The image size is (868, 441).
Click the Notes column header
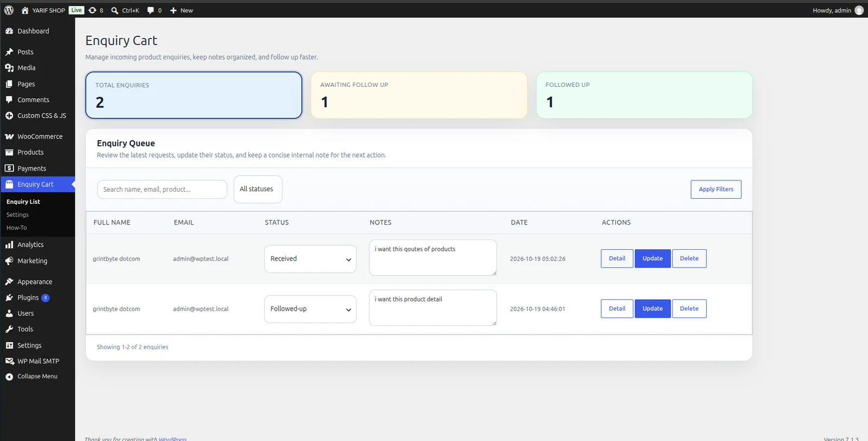coord(380,223)
